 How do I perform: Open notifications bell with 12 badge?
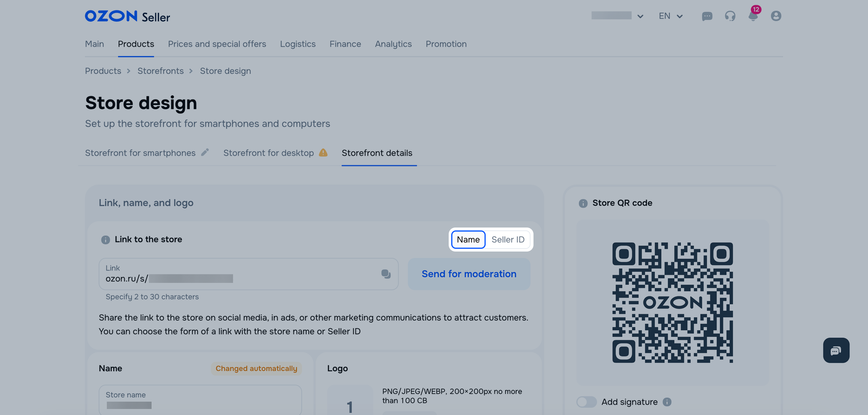click(753, 16)
